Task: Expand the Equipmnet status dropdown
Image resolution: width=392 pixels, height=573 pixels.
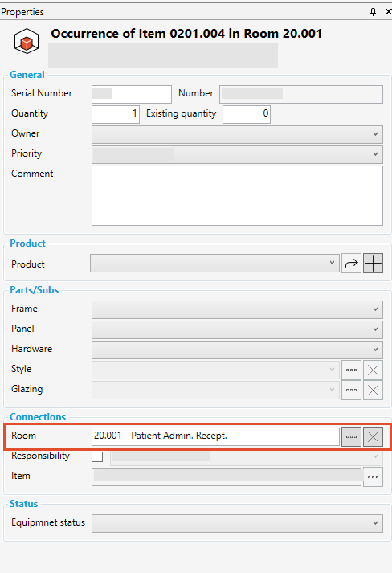Action: (237, 523)
